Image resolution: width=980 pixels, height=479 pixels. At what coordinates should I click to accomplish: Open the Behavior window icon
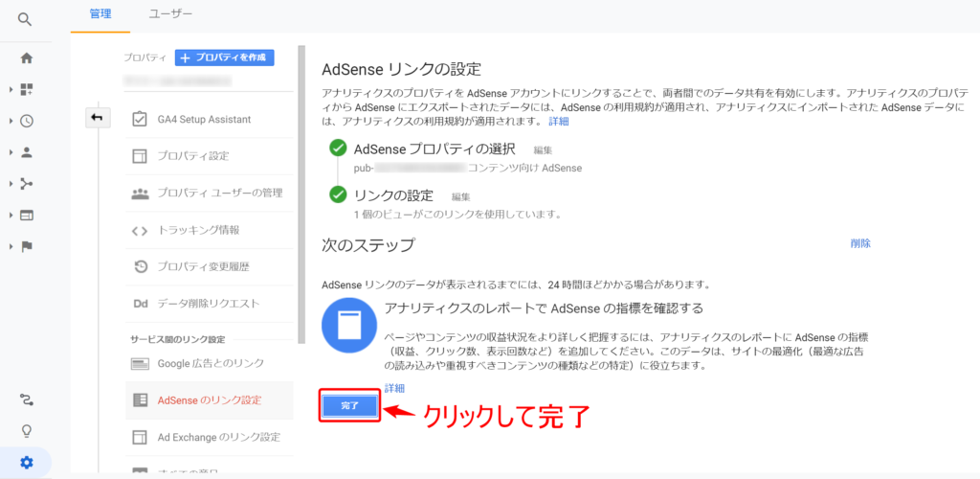tap(26, 216)
